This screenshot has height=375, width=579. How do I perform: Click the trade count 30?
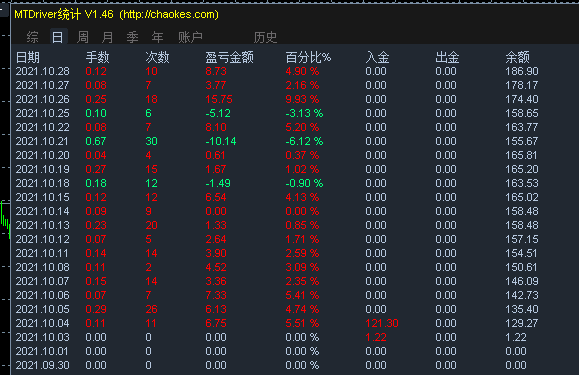[x=151, y=141]
